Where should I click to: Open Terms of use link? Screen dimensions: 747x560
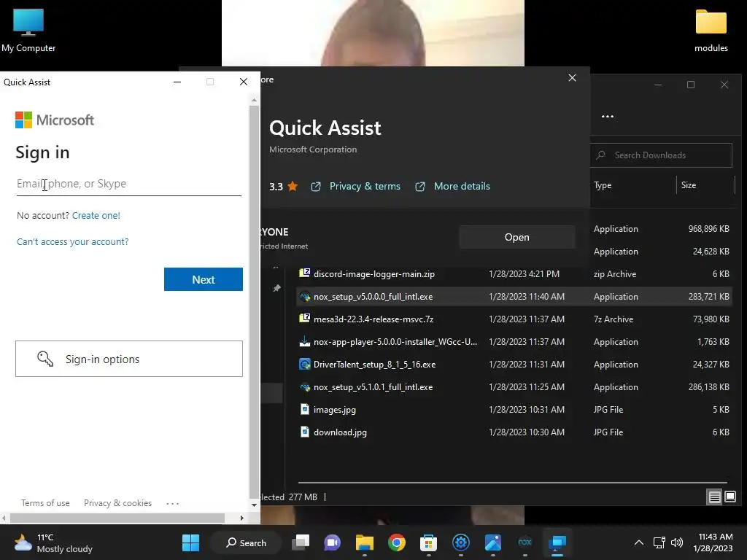[x=45, y=503]
